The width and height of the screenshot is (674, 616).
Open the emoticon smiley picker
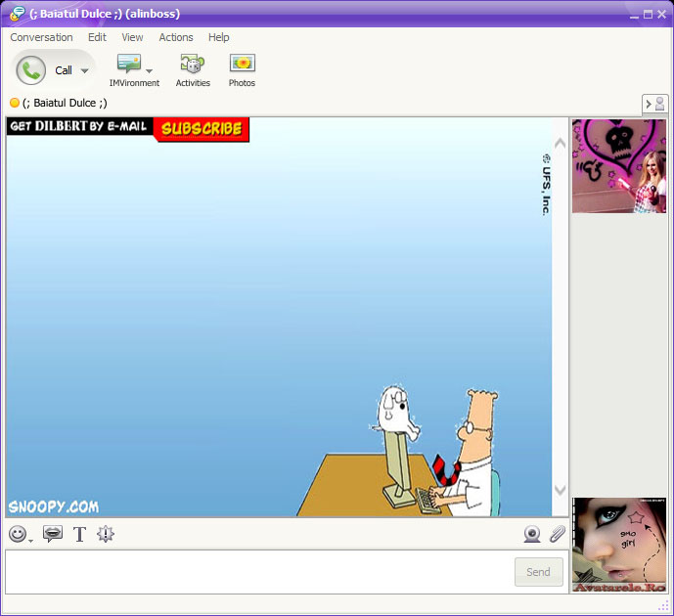18,535
